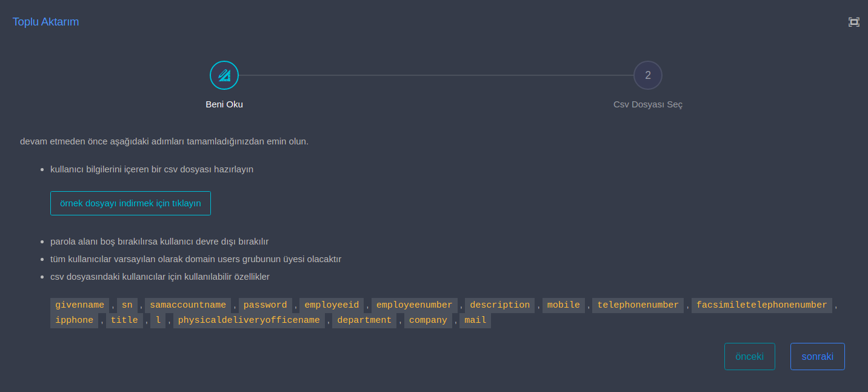
Task: Click the Csv Dosyası Seç step label
Action: [647, 104]
